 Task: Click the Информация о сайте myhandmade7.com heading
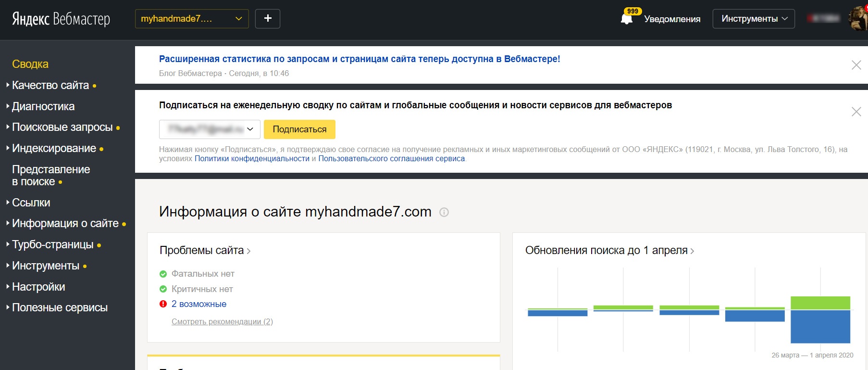pos(295,212)
